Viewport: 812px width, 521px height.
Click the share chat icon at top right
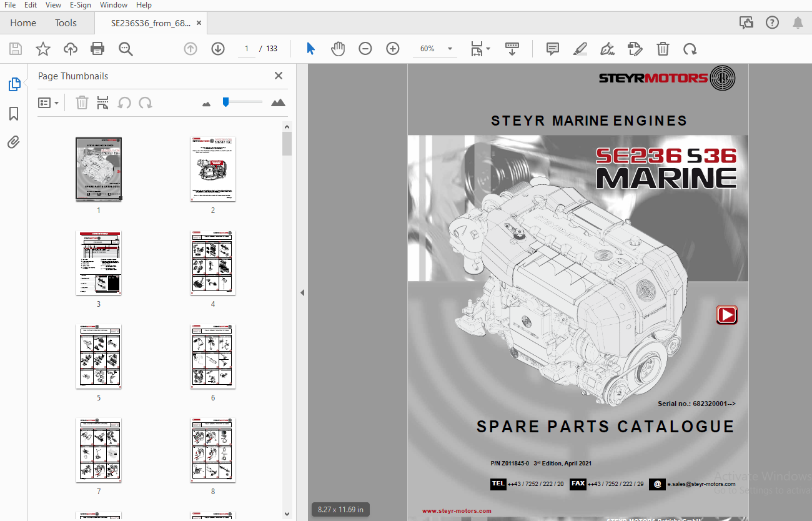coord(746,22)
